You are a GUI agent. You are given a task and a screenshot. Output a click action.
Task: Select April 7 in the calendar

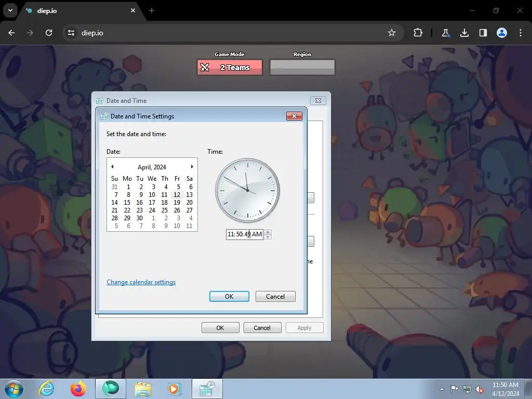[x=116, y=194]
